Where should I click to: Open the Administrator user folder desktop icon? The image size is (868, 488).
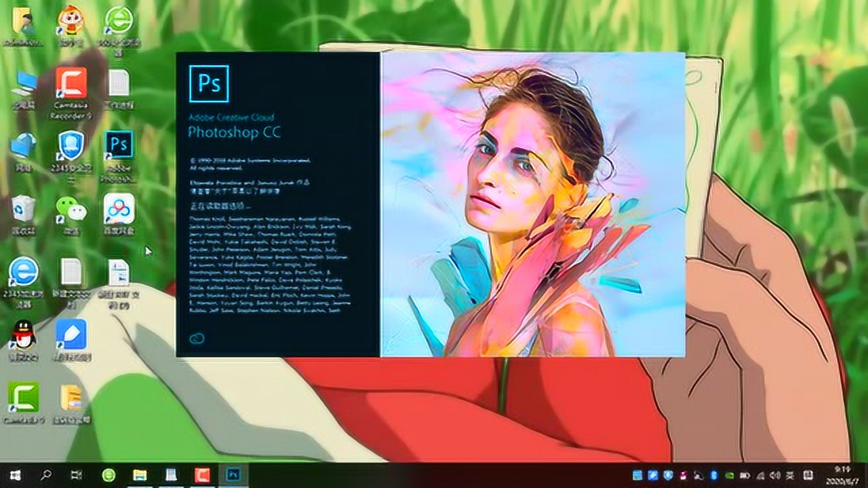tap(22, 27)
